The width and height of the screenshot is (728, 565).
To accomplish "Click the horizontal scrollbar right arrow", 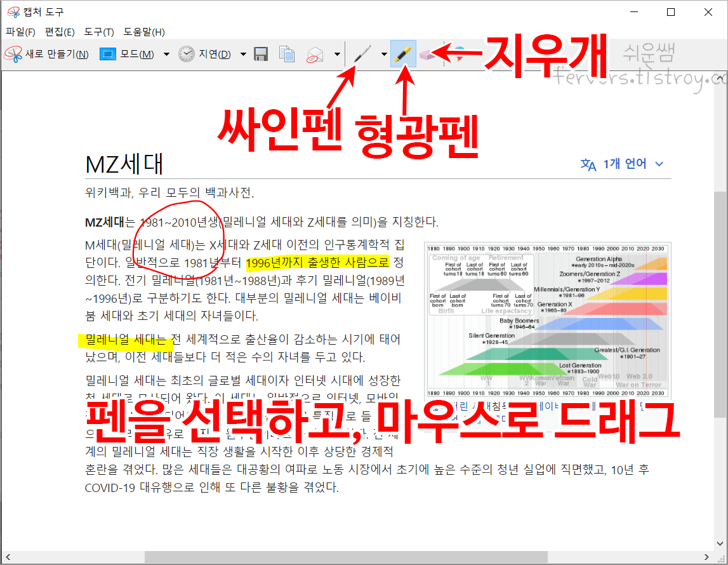I will point(706,557).
